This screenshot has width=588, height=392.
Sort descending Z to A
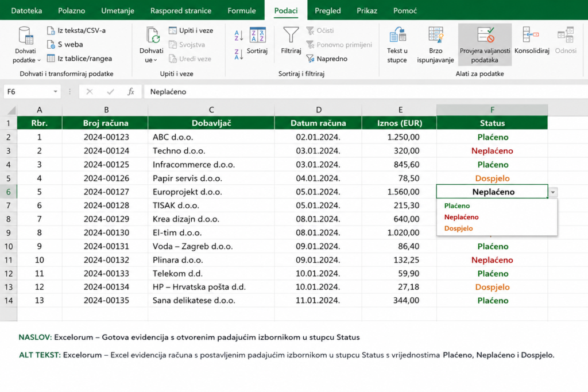(239, 54)
